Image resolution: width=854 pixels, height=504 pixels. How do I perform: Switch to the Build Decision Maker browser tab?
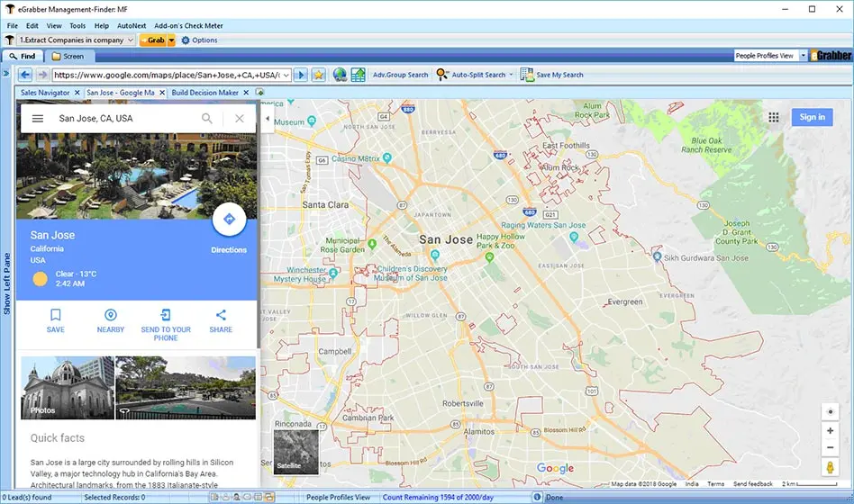(x=204, y=93)
